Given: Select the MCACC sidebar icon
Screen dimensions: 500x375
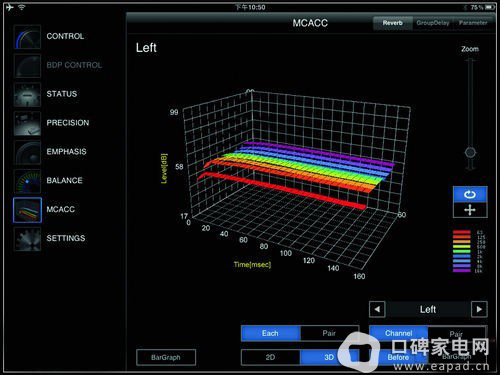Looking at the screenshot, I should (x=27, y=210).
